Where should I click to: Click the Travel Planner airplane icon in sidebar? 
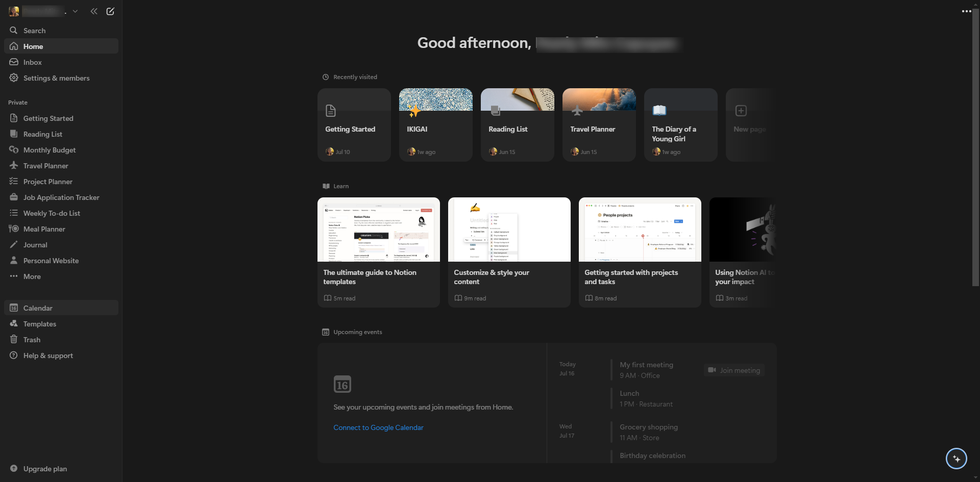[14, 166]
